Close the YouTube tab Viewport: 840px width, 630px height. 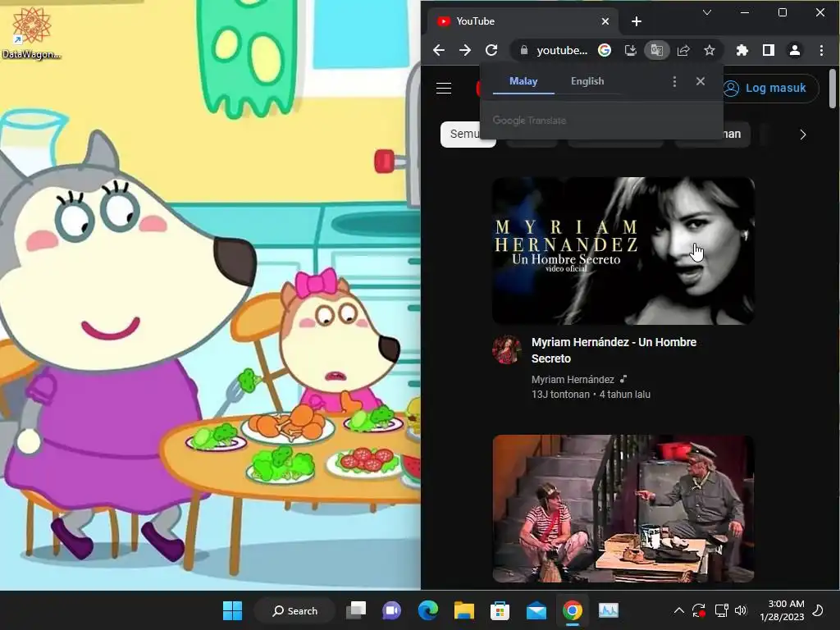605,21
